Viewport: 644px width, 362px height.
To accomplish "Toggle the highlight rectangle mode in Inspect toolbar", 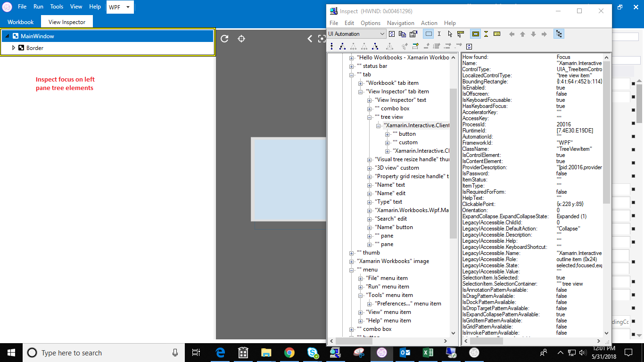I will pos(475,34).
